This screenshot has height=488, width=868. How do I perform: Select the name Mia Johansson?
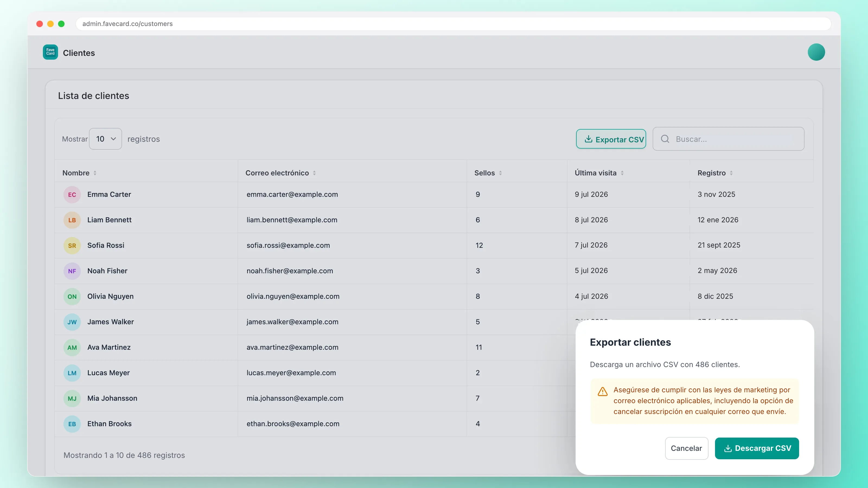coord(112,398)
